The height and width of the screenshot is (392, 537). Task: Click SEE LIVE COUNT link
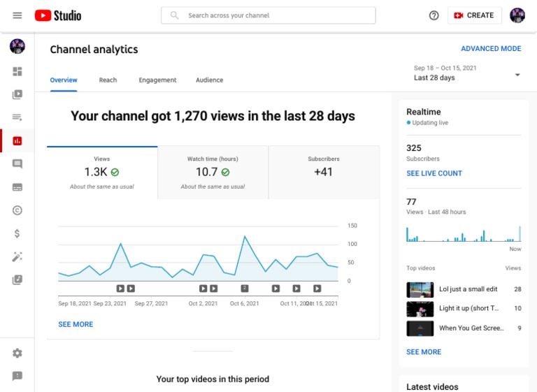434,173
